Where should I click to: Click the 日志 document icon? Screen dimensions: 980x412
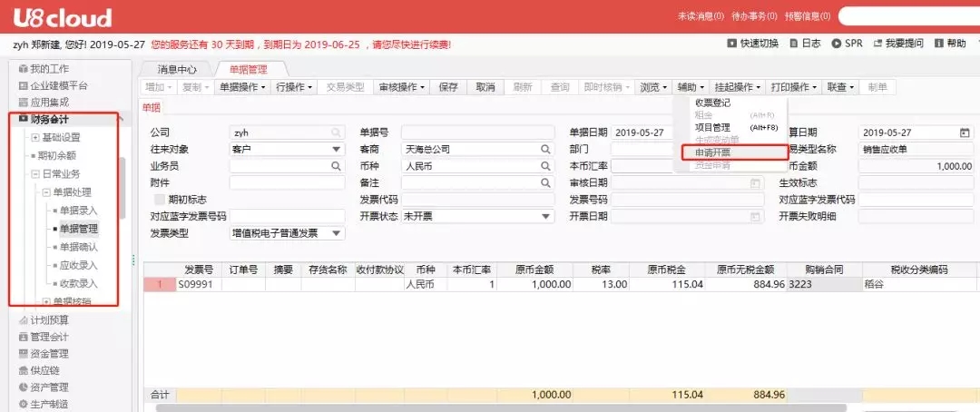pyautogui.click(x=794, y=44)
